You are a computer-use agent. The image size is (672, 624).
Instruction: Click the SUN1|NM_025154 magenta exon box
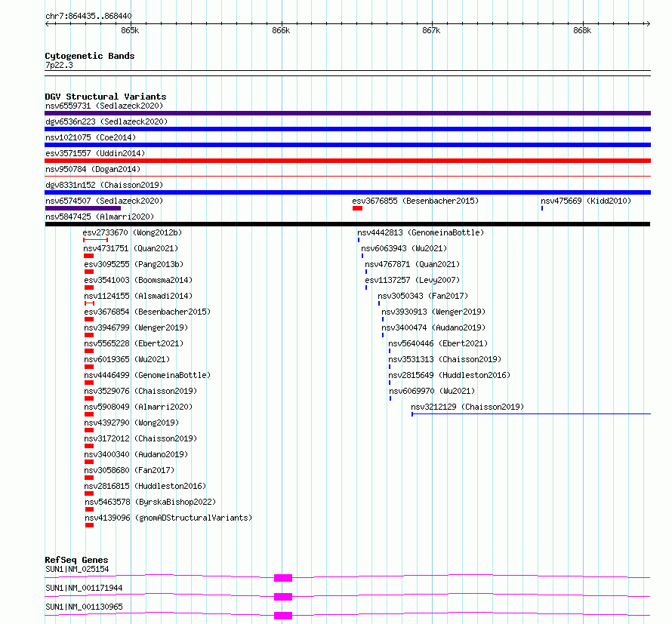pyautogui.click(x=283, y=578)
